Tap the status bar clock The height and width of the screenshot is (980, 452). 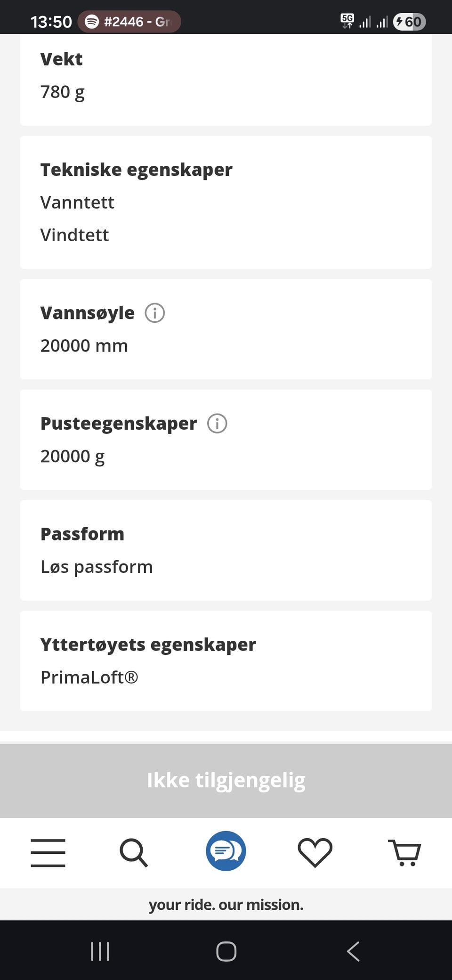click(51, 22)
